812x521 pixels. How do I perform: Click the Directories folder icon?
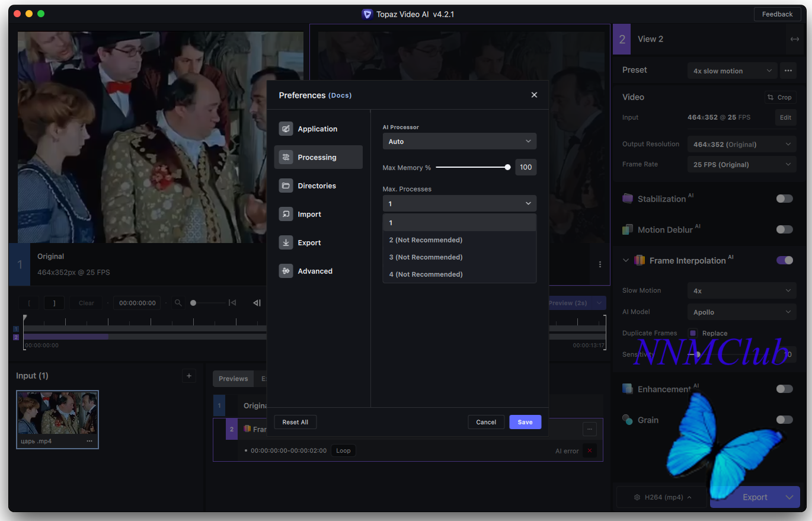[286, 186]
